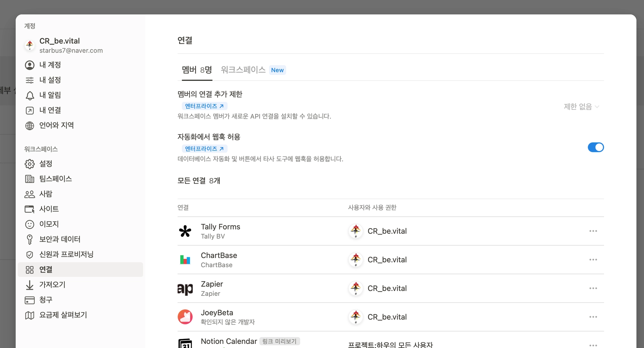644x348 pixels.
Task: Click 엔터프라이즈 link under 연결 추가 제한
Action: pyautogui.click(x=204, y=106)
